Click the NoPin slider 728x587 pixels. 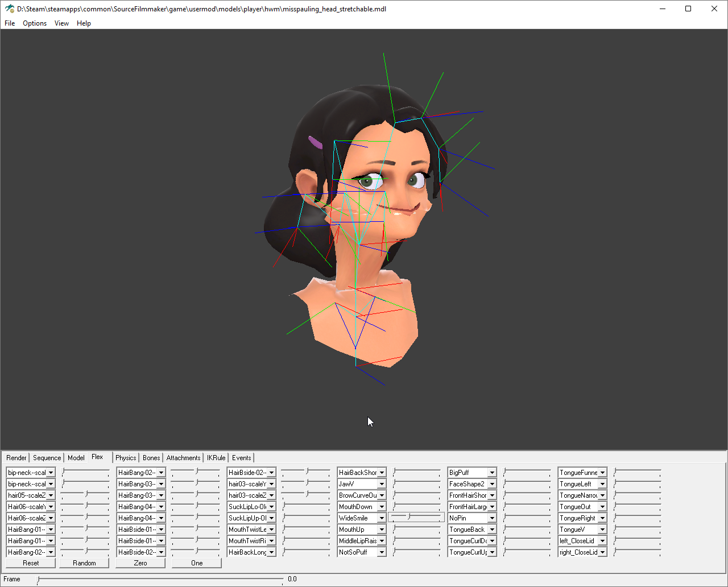[527, 518]
